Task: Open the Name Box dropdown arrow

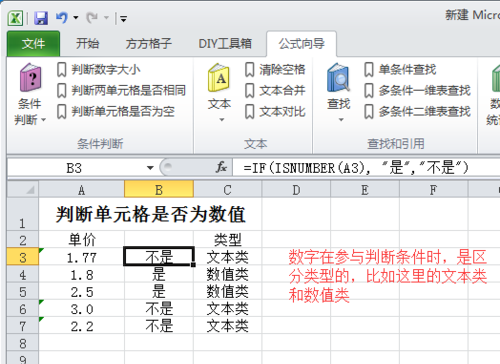Action: coord(150,168)
